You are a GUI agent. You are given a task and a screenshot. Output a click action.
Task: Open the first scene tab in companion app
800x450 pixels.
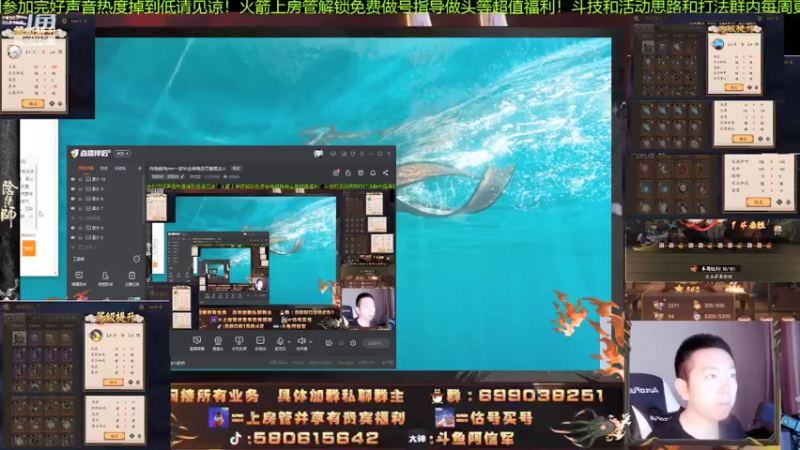86,168
